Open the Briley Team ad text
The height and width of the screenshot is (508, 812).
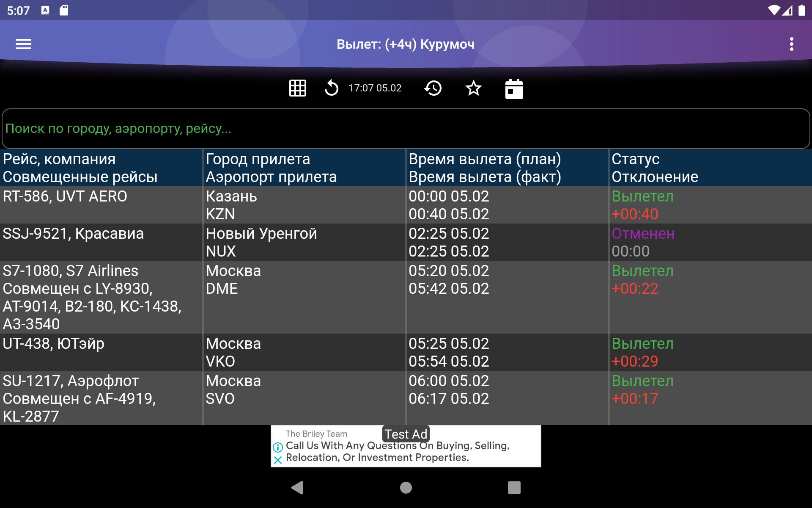click(398, 452)
